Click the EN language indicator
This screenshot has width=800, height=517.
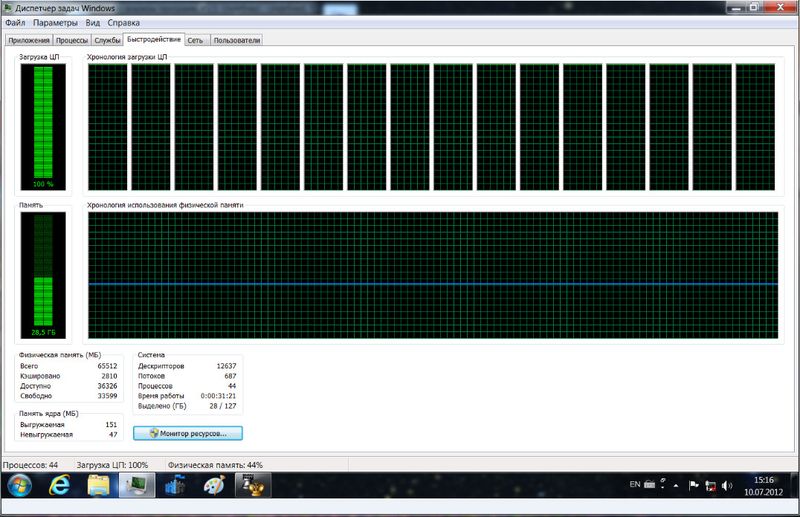coord(635,484)
